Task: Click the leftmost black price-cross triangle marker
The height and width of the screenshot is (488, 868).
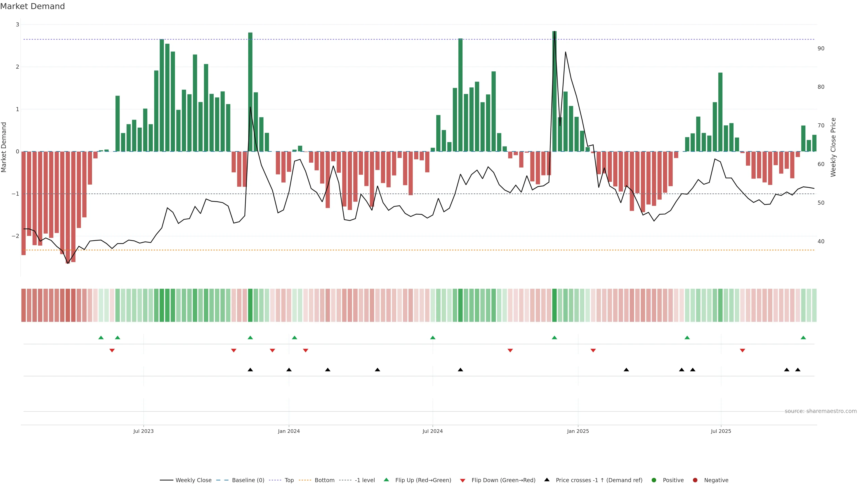Action: [250, 370]
